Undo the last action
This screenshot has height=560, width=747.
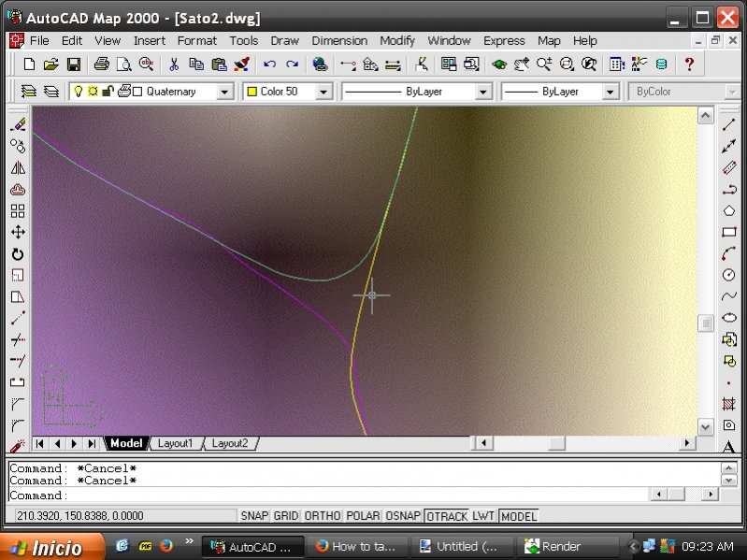click(269, 64)
